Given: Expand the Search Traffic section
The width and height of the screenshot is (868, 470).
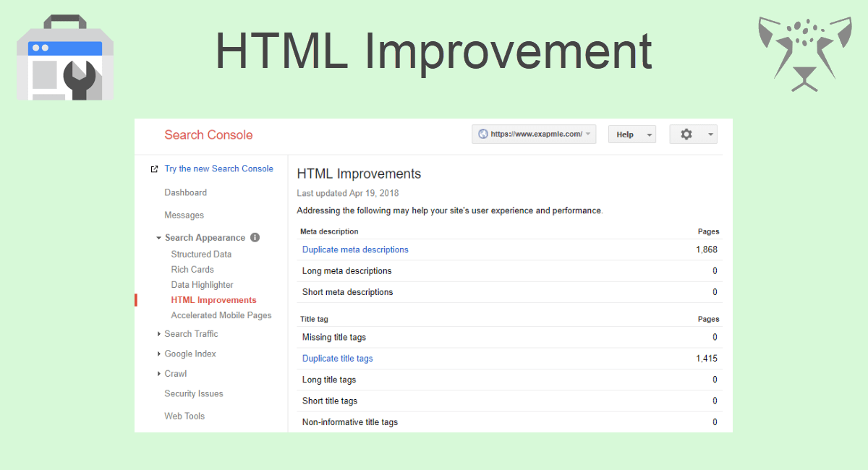Looking at the screenshot, I should pyautogui.click(x=159, y=334).
